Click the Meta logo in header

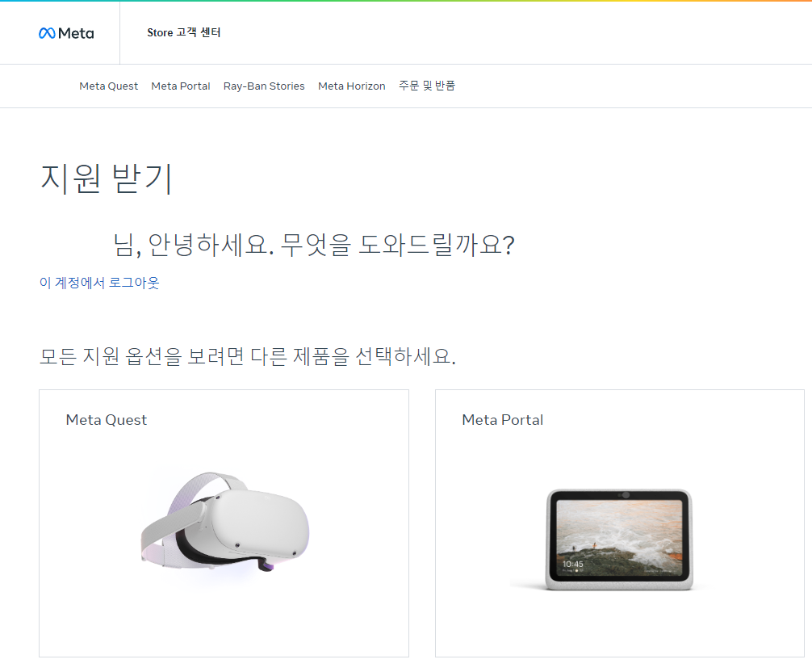(x=66, y=33)
